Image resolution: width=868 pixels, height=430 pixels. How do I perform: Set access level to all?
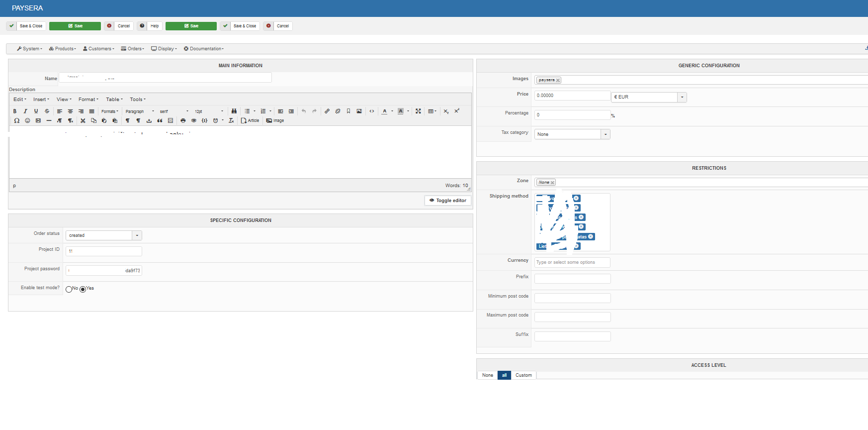504,375
